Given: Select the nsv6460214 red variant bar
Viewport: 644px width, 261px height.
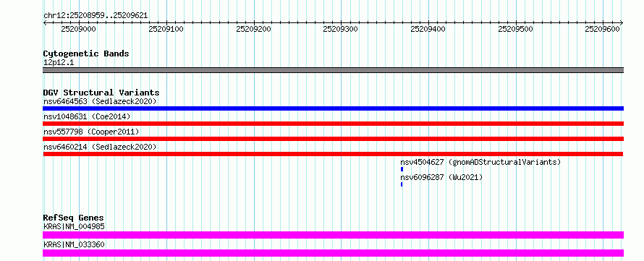Looking at the screenshot, I should click(x=333, y=154).
